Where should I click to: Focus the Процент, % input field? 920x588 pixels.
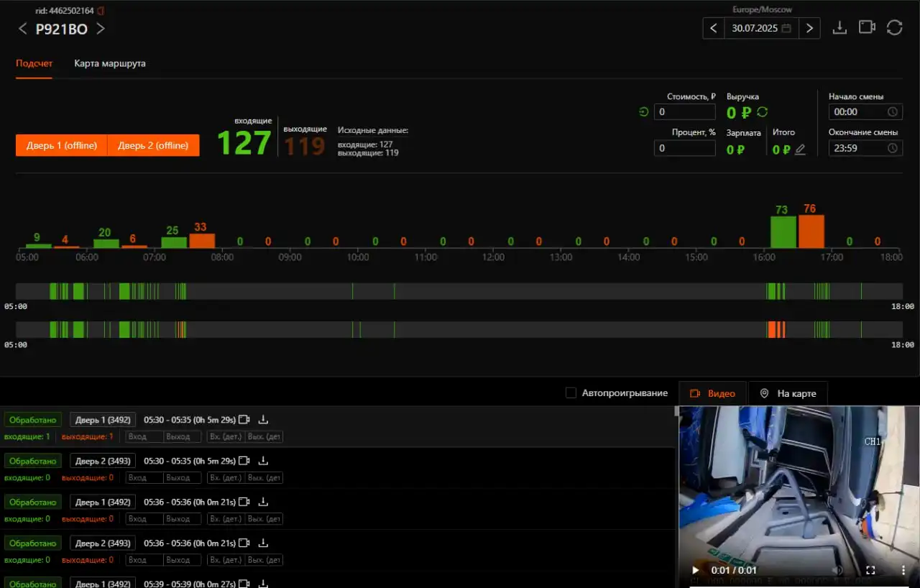click(684, 148)
